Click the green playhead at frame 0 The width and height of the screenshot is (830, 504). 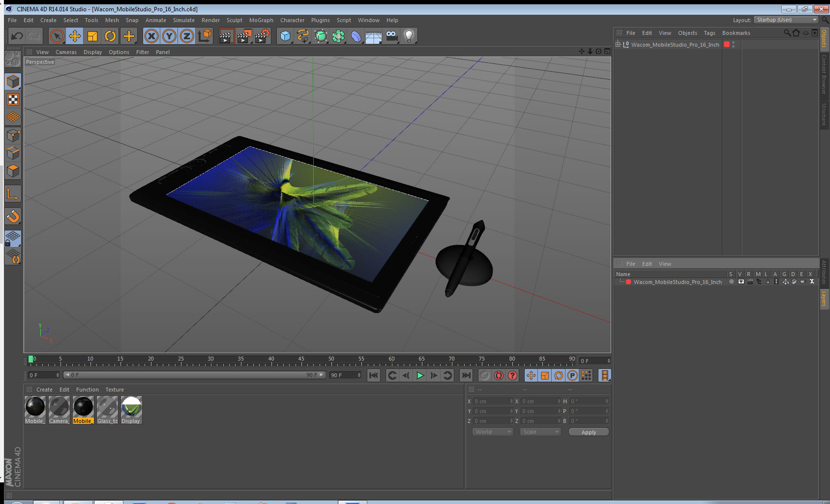pos(31,359)
